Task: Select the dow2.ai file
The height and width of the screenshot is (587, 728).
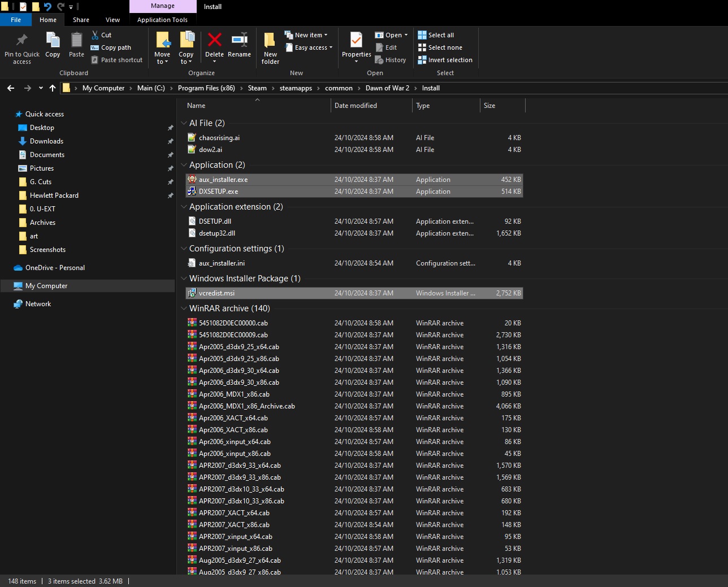Action: point(354,150)
